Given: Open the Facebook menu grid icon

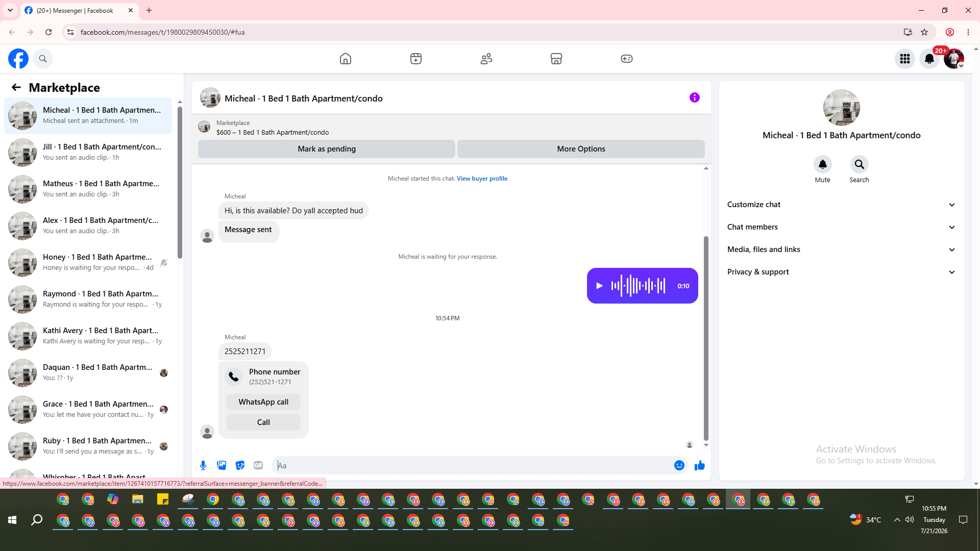Looking at the screenshot, I should point(905,59).
